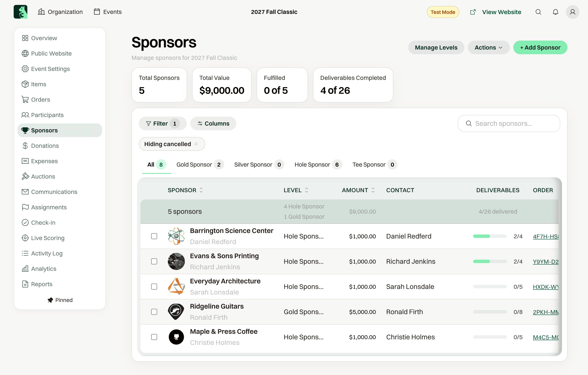Open notifications bell icon

555,12
